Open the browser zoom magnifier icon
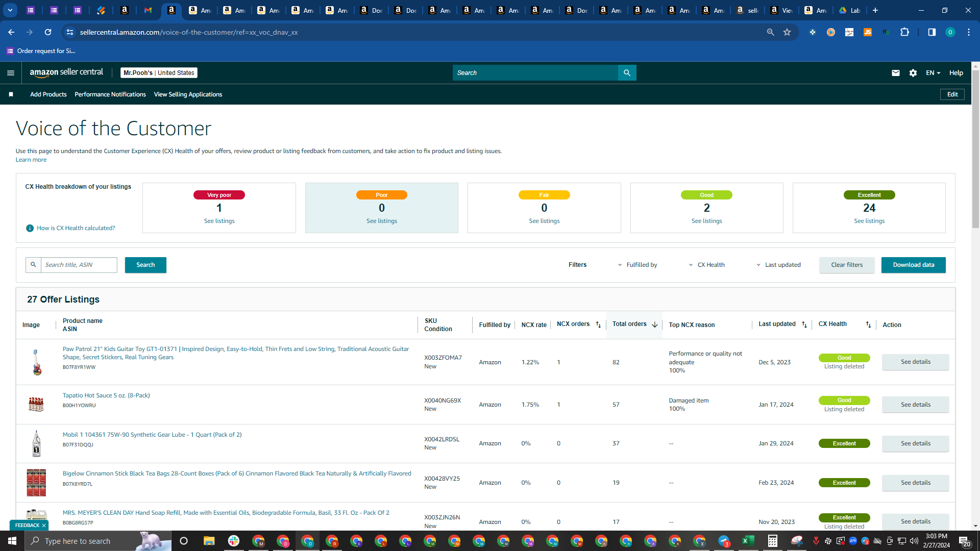This screenshot has width=980, height=551. click(770, 32)
